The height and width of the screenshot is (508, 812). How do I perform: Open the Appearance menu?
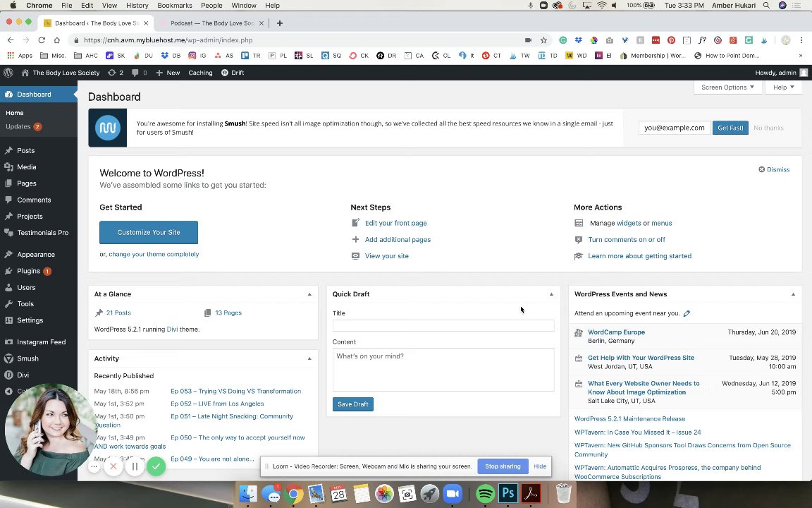(x=36, y=255)
